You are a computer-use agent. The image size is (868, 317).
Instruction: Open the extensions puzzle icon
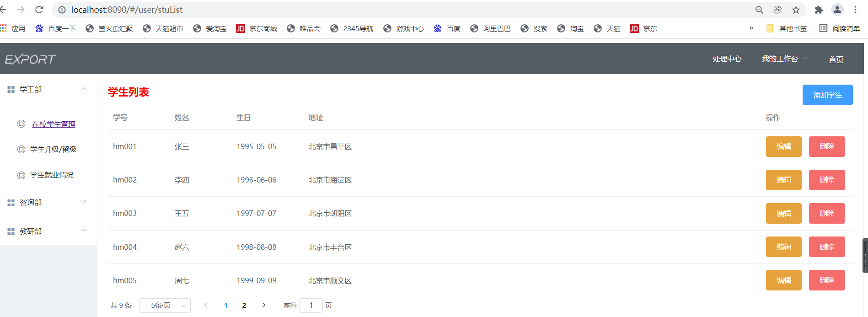point(819,10)
